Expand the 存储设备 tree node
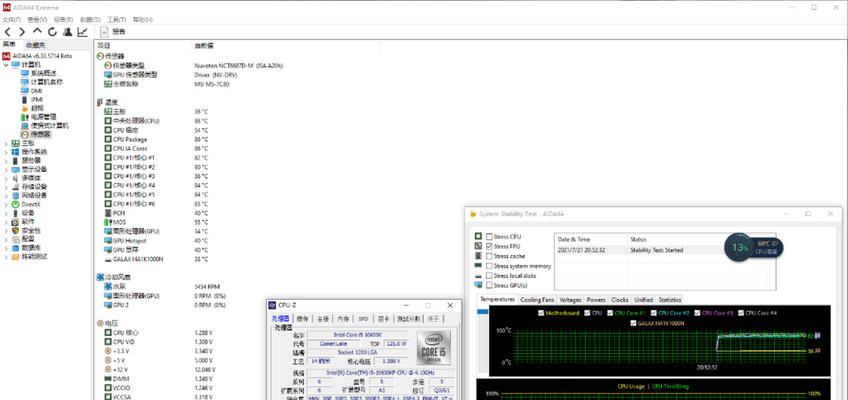The height and width of the screenshot is (400, 848). [6, 186]
